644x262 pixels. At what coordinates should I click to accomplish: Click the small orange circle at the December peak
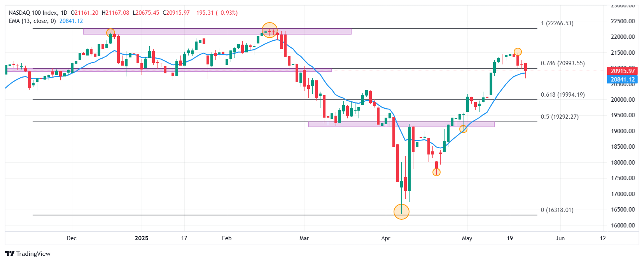click(x=110, y=33)
